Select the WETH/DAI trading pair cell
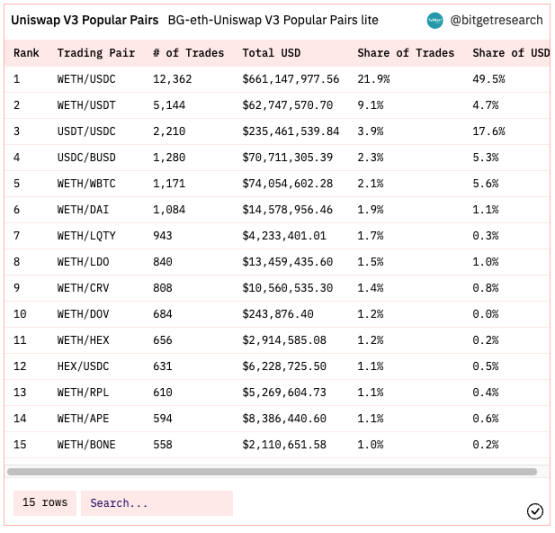 (83, 210)
